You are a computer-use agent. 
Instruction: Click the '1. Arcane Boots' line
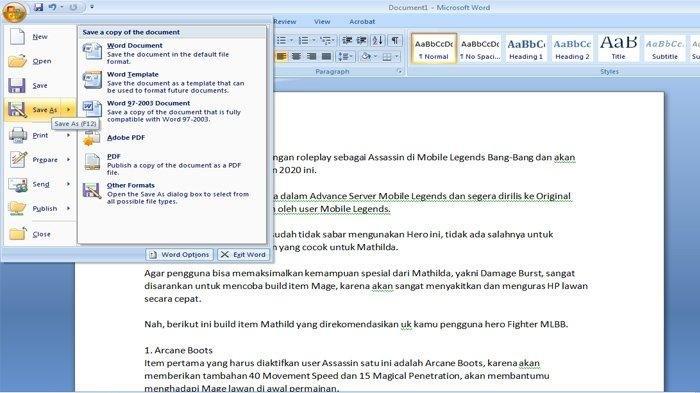pos(179,350)
